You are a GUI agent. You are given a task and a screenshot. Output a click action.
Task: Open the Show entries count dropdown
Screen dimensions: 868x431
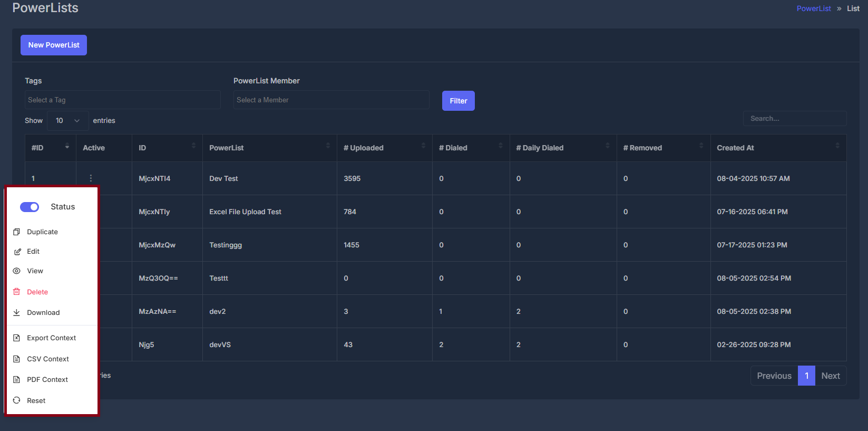tap(68, 121)
